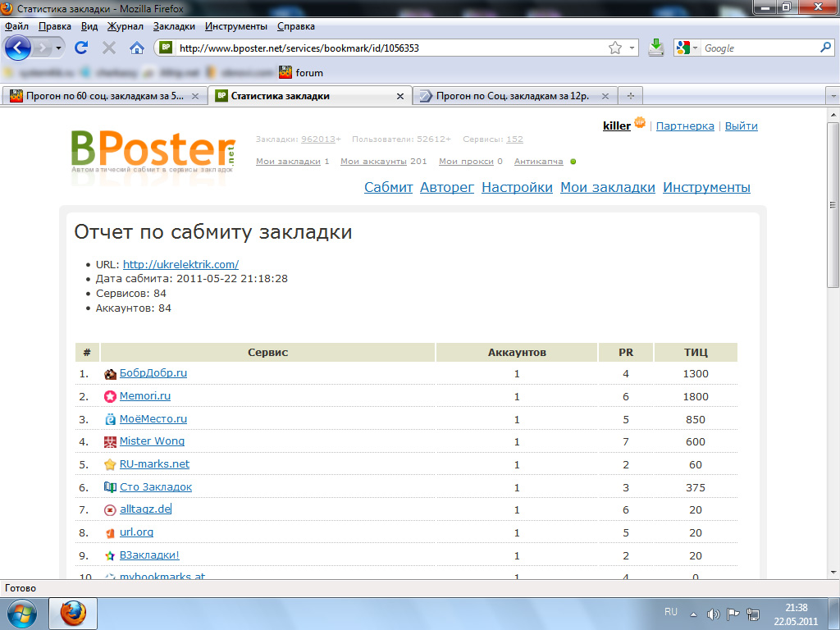The height and width of the screenshot is (630, 840).
Task: Click the search magnifier icon
Action: coord(825,48)
